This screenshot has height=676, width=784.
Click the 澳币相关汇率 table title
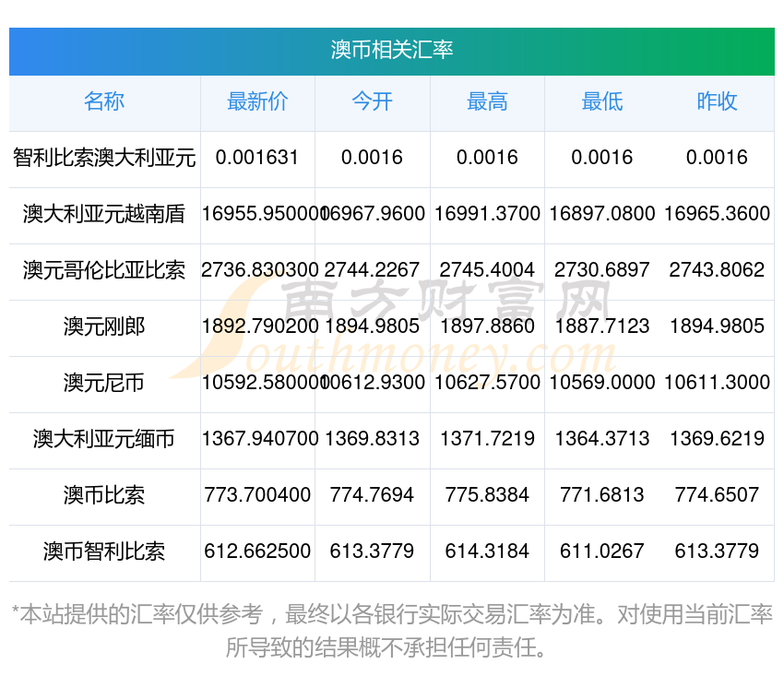tap(391, 50)
